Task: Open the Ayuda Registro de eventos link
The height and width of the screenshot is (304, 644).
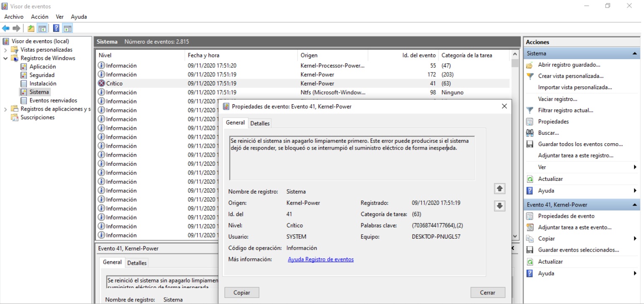Action: click(x=320, y=260)
